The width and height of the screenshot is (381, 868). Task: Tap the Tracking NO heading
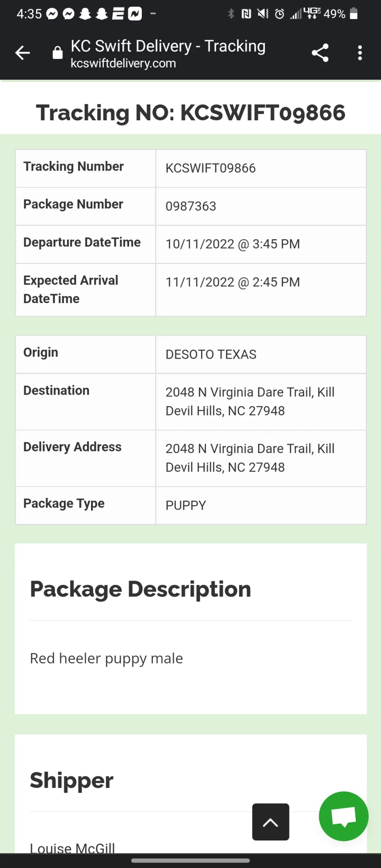click(190, 113)
